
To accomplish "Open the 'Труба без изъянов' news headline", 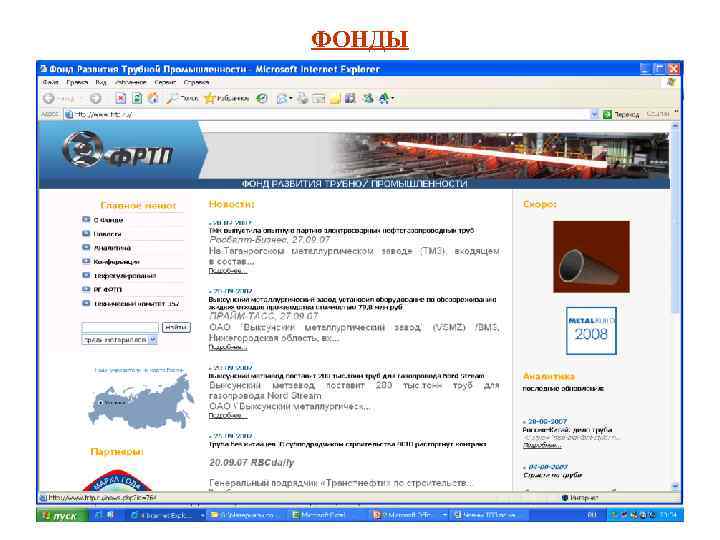I will tap(348, 444).
